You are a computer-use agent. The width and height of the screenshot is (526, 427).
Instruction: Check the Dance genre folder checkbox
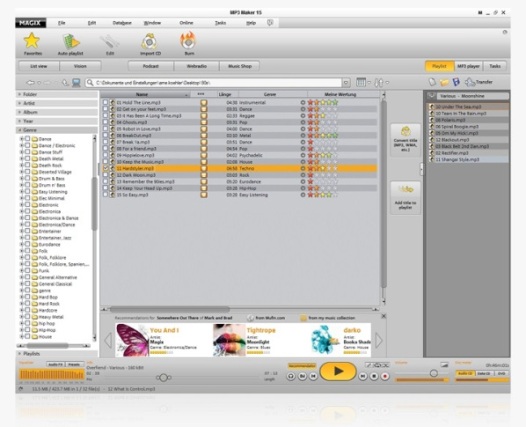click(28, 139)
